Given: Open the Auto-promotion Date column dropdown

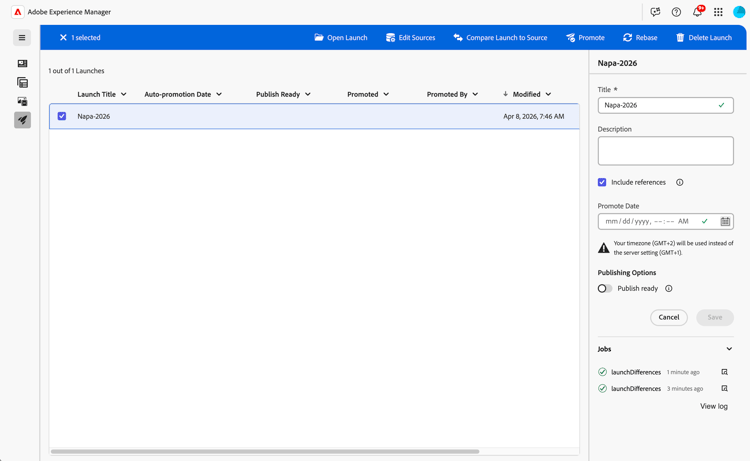Looking at the screenshot, I should coord(219,94).
